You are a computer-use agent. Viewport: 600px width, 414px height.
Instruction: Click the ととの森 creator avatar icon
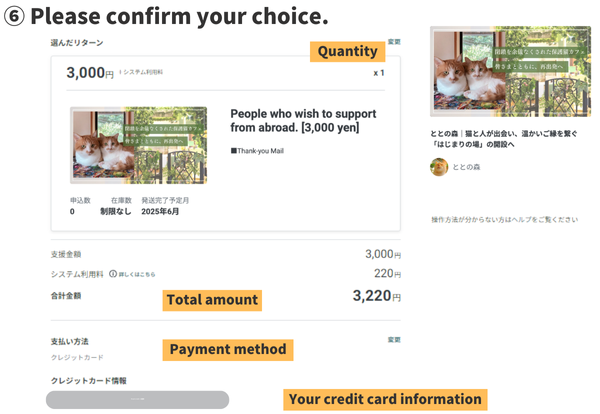coord(439,167)
